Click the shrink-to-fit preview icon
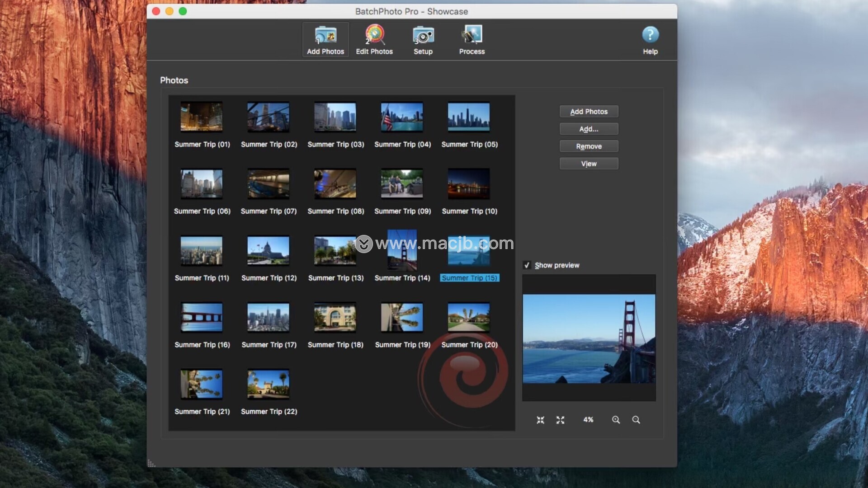The width and height of the screenshot is (868, 488). pos(540,420)
